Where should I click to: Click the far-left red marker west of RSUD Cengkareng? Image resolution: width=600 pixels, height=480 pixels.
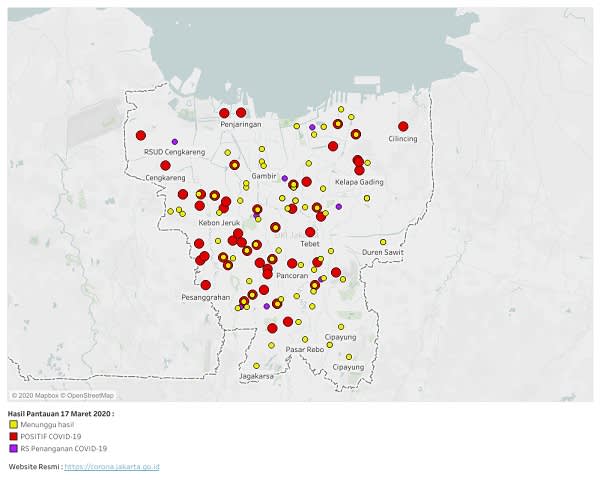(141, 135)
